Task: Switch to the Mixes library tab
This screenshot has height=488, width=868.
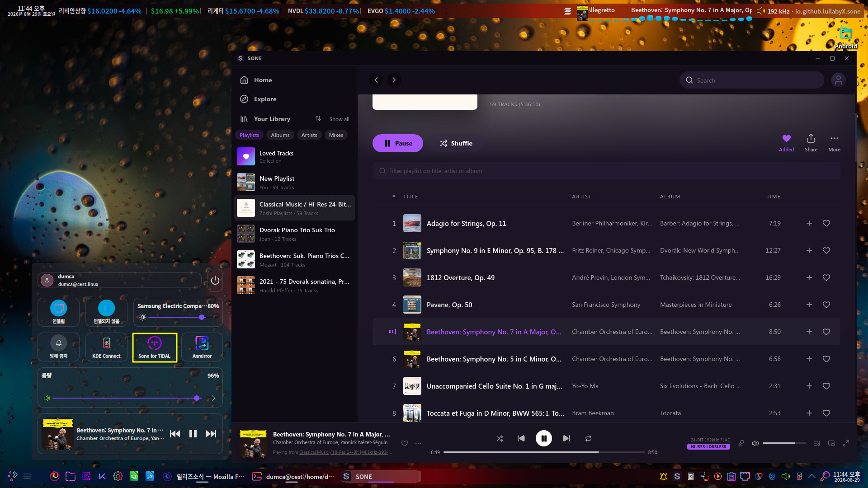Action: pos(336,135)
